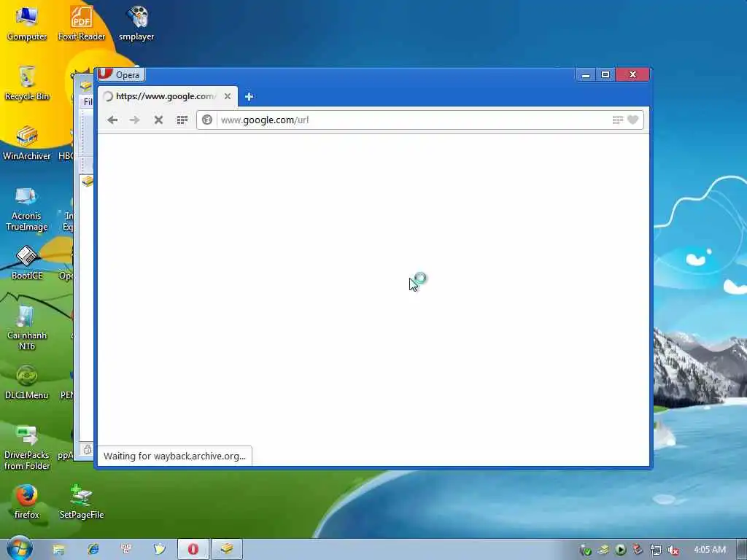747x560 pixels.
Task: Open Acronis TrueImage icon
Action: [x=27, y=209]
